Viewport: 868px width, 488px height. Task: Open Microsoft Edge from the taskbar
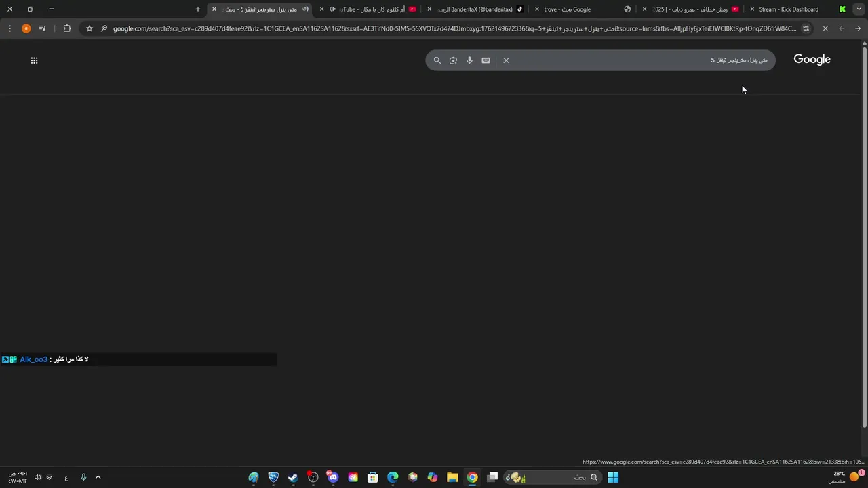[393, 477]
